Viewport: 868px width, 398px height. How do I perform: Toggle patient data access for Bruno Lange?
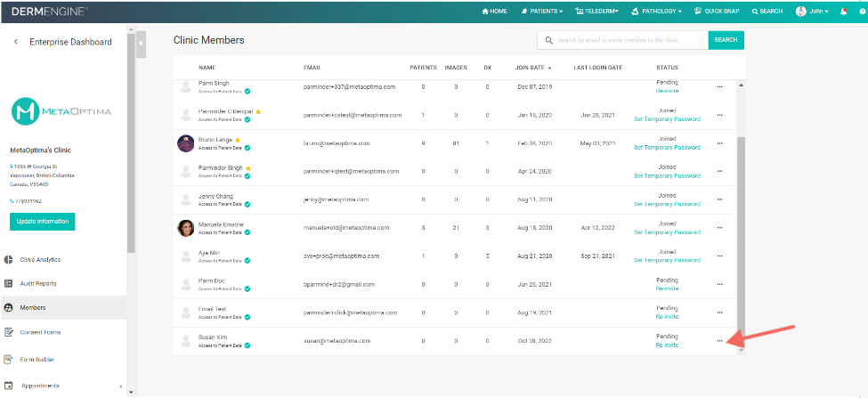[247, 148]
